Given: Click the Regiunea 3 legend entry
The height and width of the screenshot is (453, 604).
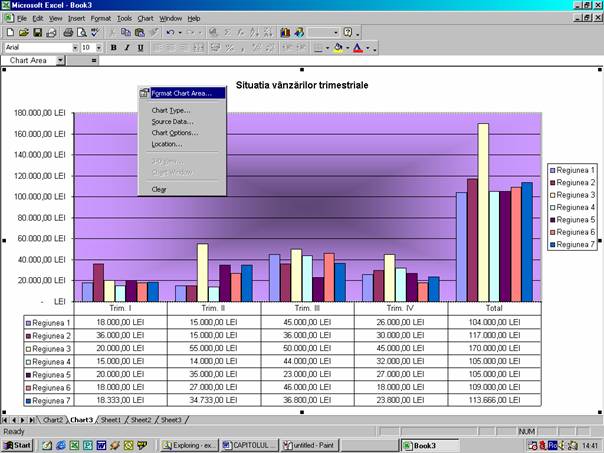Looking at the screenshot, I should 574,195.
